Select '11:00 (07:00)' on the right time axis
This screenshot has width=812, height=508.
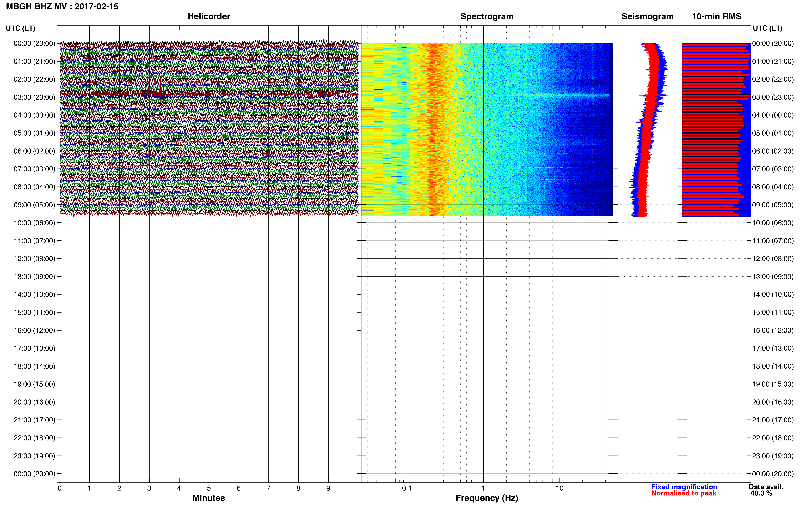(x=773, y=241)
